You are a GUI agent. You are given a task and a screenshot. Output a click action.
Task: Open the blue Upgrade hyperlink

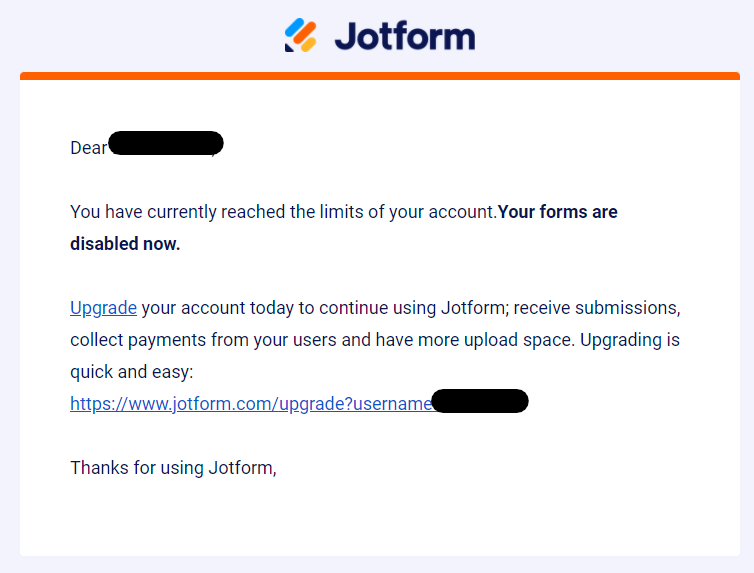click(103, 308)
